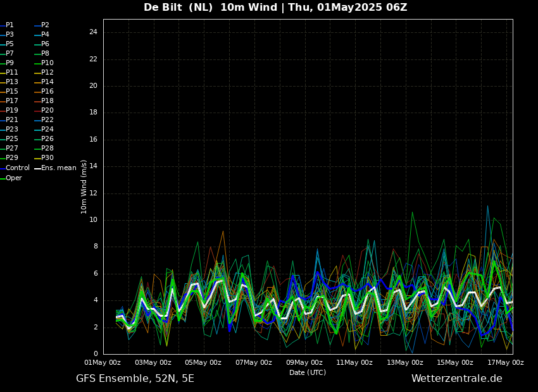Click the 10m Wind (m/s) y-axis title

84,187
